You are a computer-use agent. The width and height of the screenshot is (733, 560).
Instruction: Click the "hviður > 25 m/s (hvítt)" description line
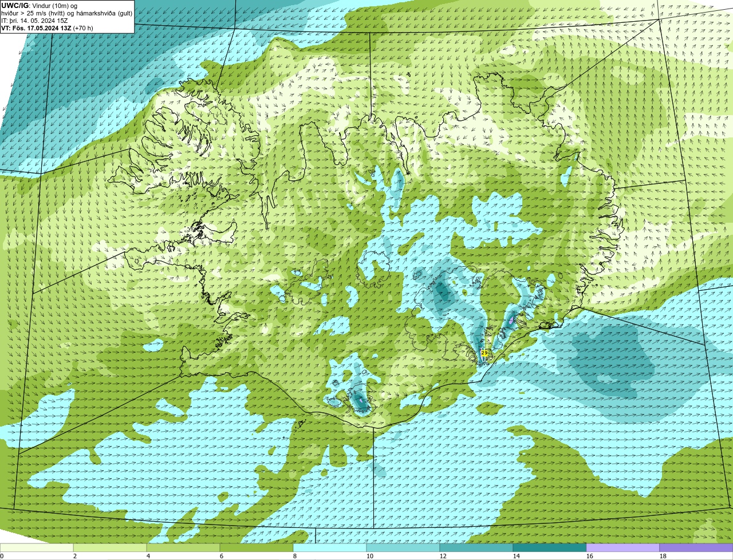[67, 13]
